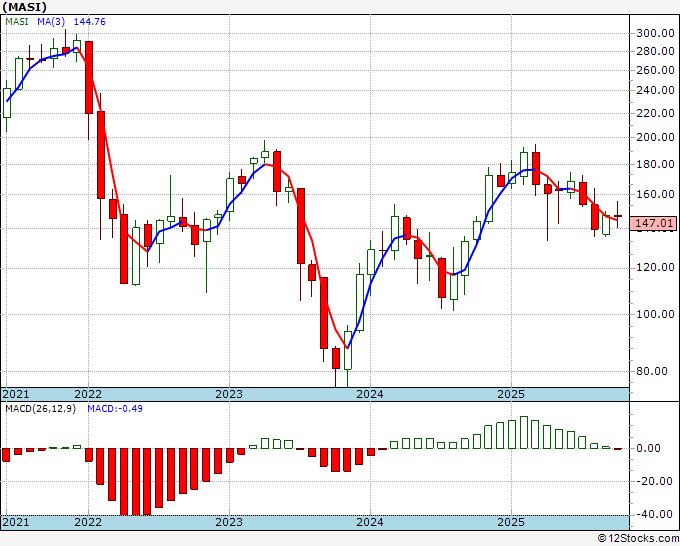Select the green MASI legend label

17,22
